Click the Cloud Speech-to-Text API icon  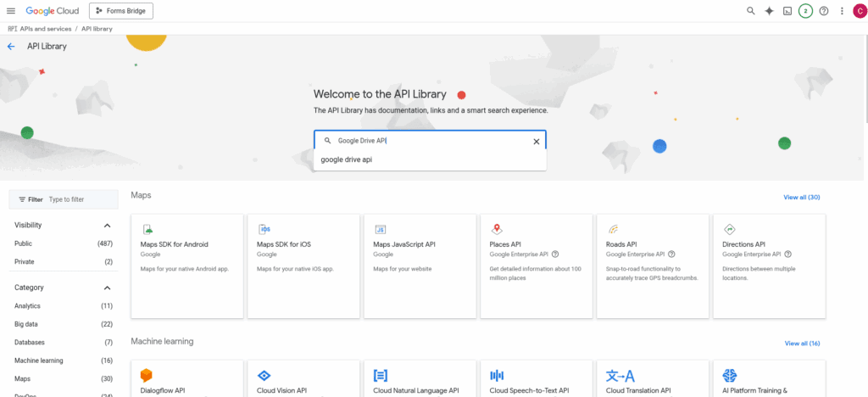coord(497,376)
